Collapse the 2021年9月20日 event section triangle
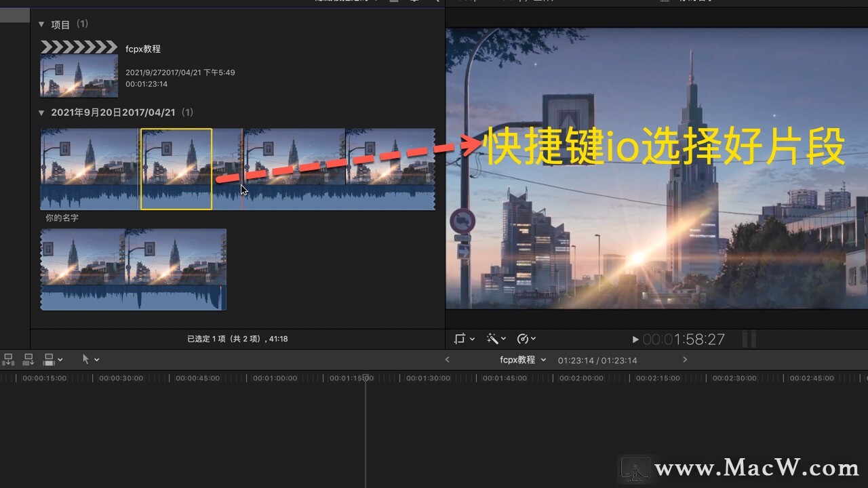 click(x=41, y=113)
